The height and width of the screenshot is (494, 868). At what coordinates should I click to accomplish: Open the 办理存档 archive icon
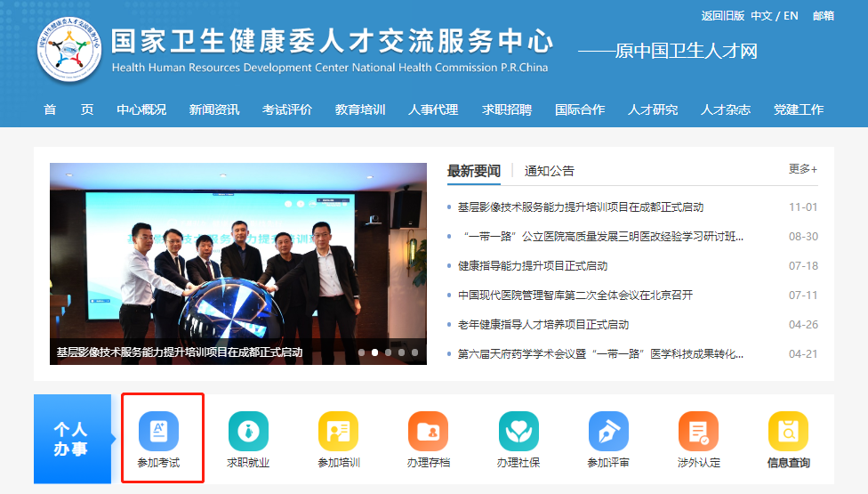tap(428, 432)
